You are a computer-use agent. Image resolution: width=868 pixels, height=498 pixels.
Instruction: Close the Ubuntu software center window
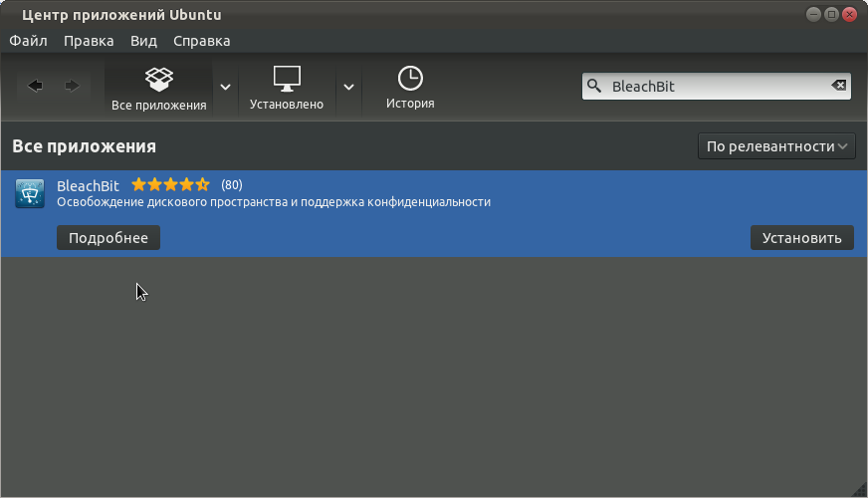pos(850,14)
